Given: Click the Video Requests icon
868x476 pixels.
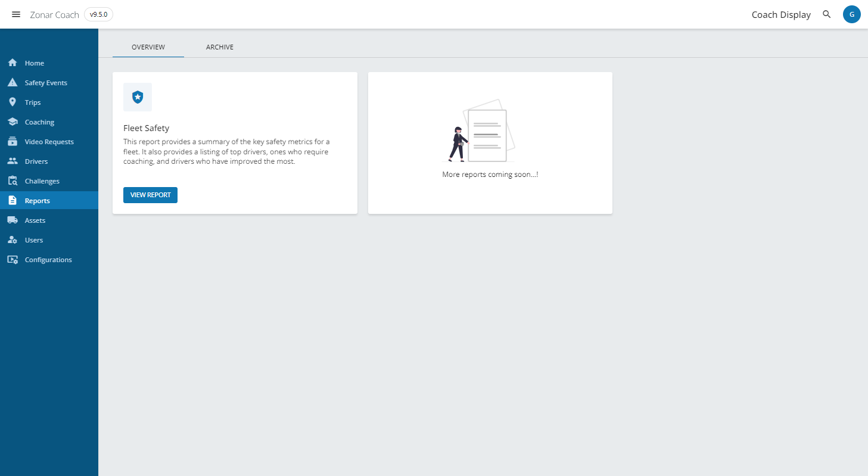Looking at the screenshot, I should 13,141.
